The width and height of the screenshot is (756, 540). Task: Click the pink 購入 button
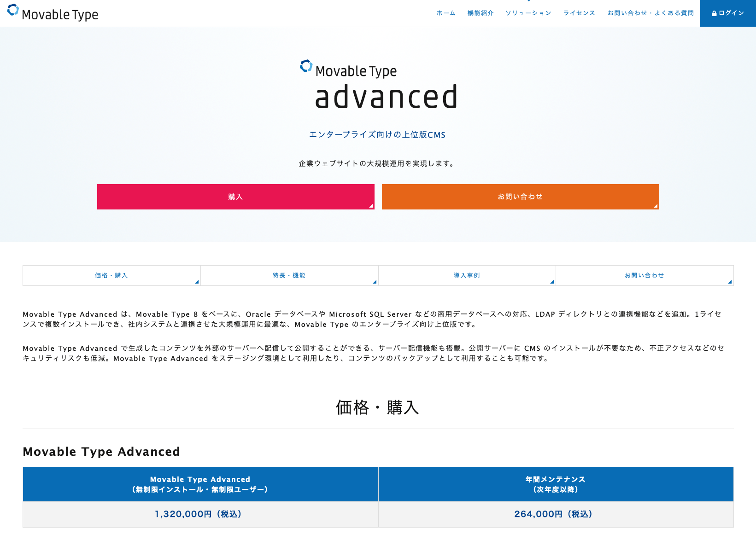pyautogui.click(x=236, y=197)
